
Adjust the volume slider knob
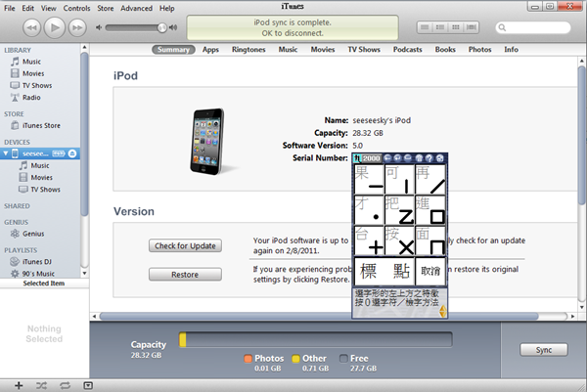(161, 27)
